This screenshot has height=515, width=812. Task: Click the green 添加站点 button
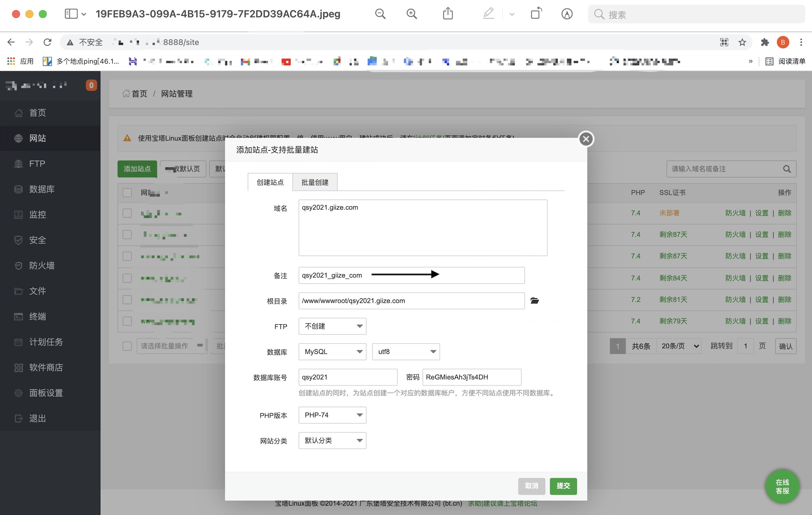137,169
